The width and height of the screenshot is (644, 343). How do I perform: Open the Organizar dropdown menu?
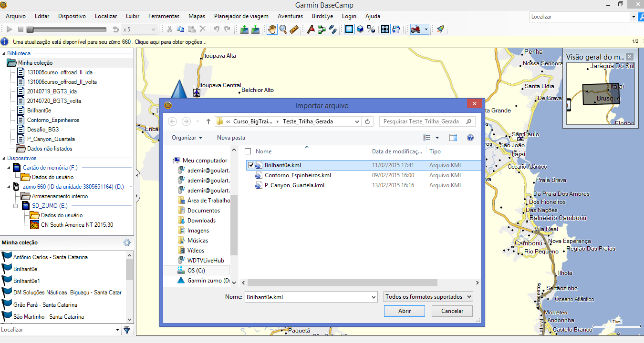187,138
